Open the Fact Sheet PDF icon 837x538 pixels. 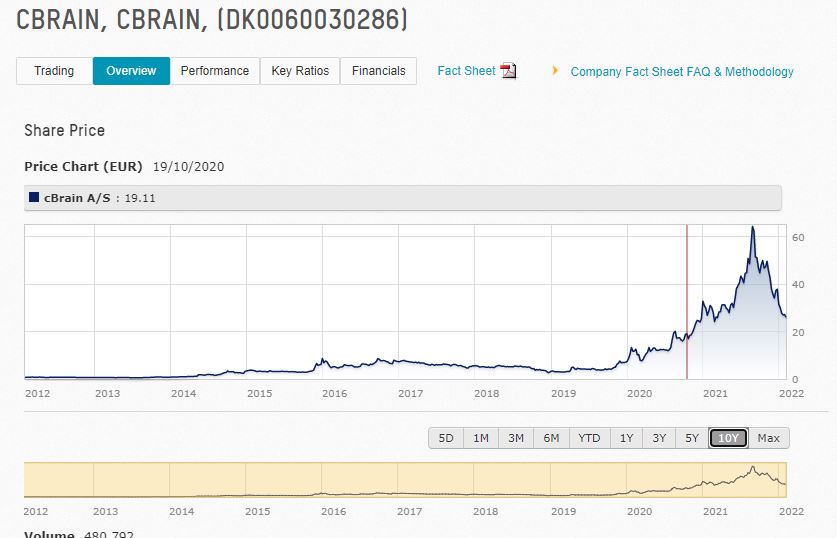508,71
